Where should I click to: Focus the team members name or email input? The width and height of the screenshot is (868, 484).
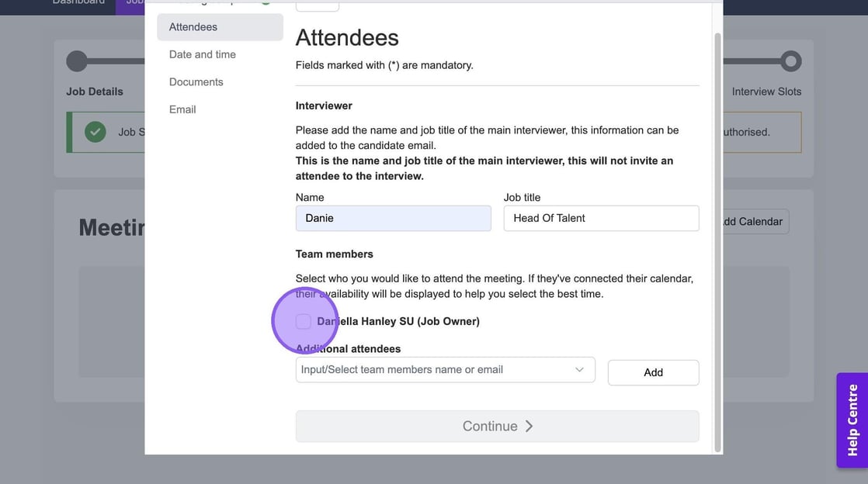(x=435, y=370)
